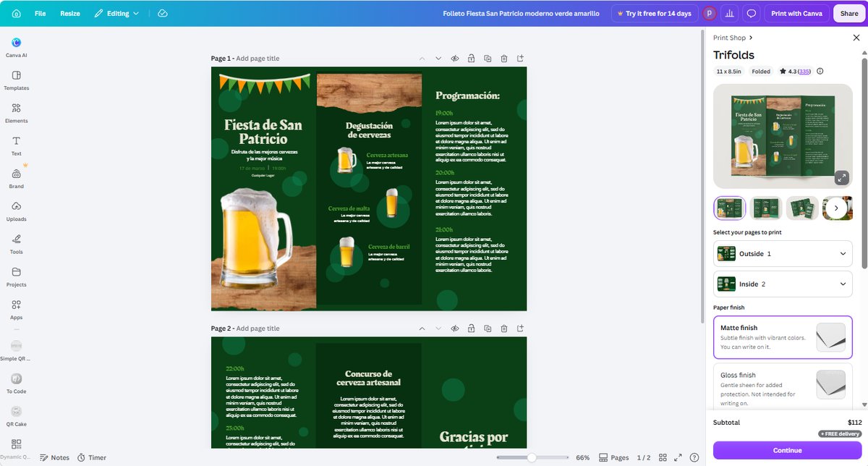This screenshot has width=868, height=466.
Task: Toggle lock on Page 1
Action: [471, 59]
